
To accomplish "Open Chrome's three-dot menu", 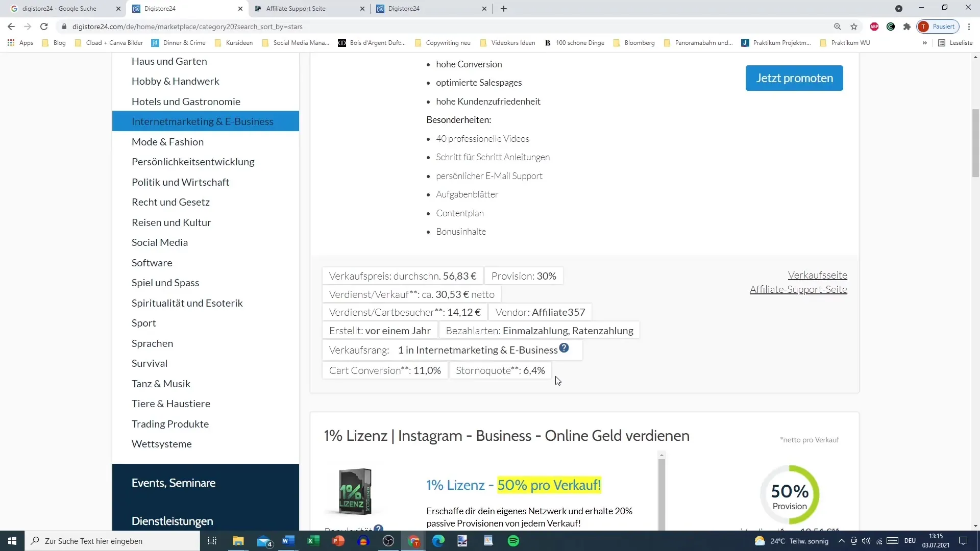I will click(x=969, y=27).
